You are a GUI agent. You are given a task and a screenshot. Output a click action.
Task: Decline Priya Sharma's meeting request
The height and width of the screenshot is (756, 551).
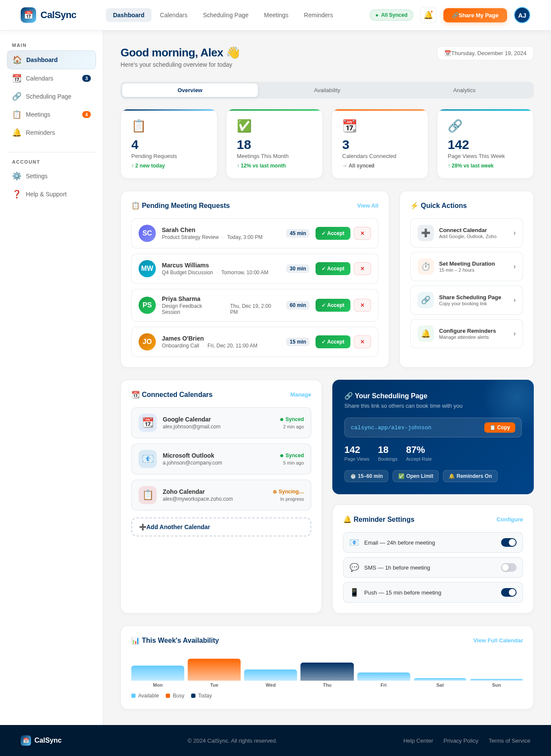point(362,305)
